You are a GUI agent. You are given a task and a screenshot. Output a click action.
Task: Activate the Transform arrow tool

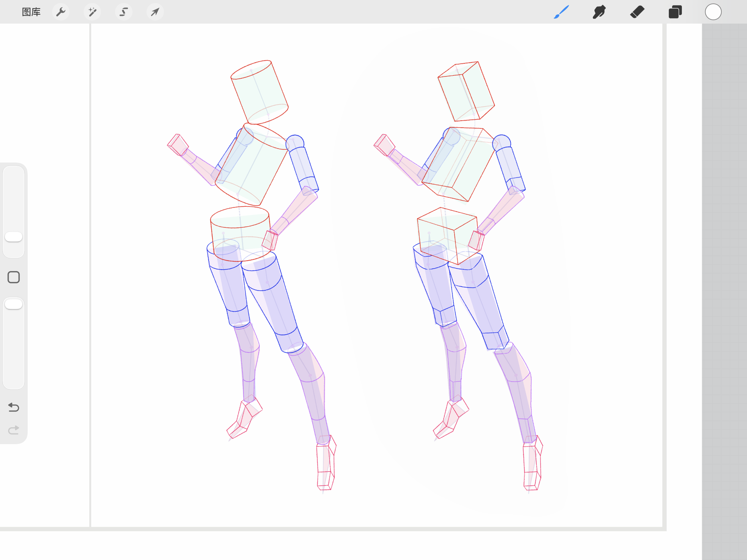tap(155, 12)
